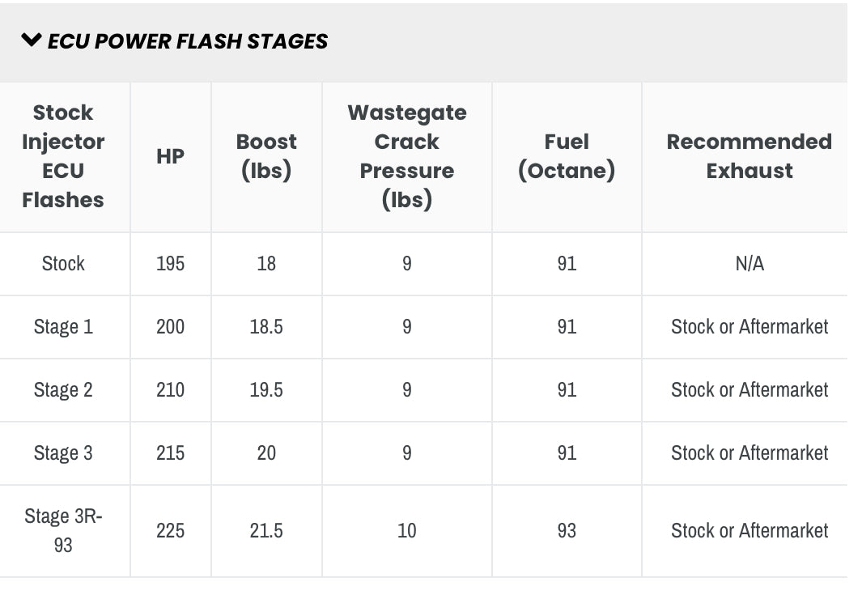Click the 21.5 boost value
The width and height of the screenshot is (862, 616).
[x=266, y=531]
